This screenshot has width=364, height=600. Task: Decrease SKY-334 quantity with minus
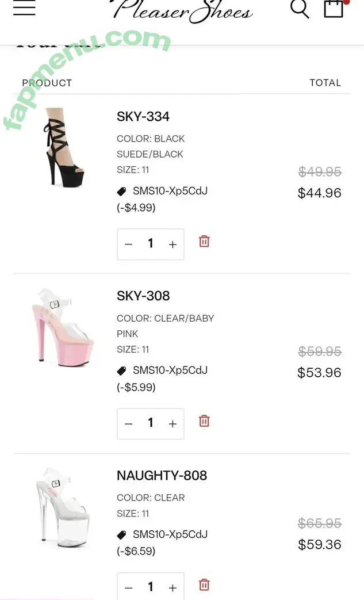point(129,244)
